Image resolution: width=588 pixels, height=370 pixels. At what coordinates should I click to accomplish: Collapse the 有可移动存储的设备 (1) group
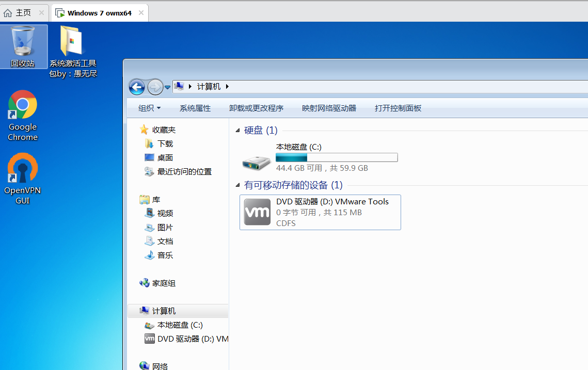[237, 185]
